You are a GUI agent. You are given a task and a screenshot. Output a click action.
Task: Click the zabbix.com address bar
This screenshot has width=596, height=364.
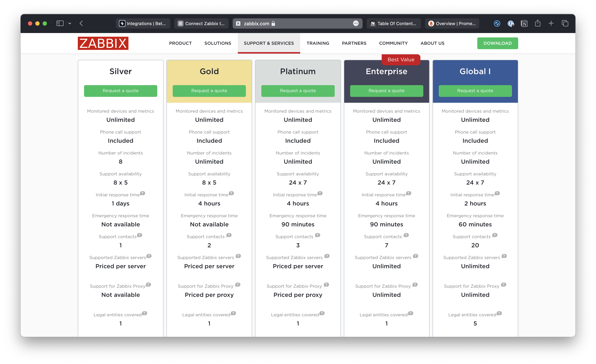point(297,23)
